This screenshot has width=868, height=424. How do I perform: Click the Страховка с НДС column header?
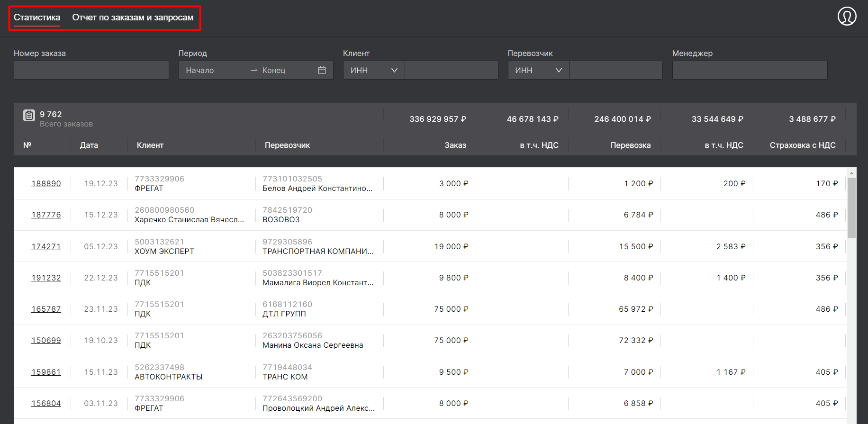pos(803,145)
